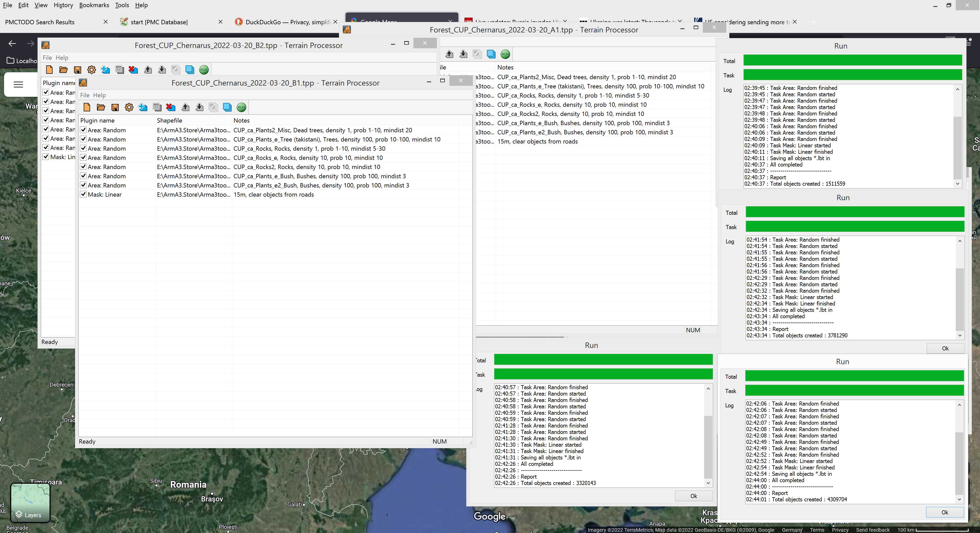The image size is (980, 533).
Task: Click the New file icon in B2 window toolbar
Action: tap(49, 70)
